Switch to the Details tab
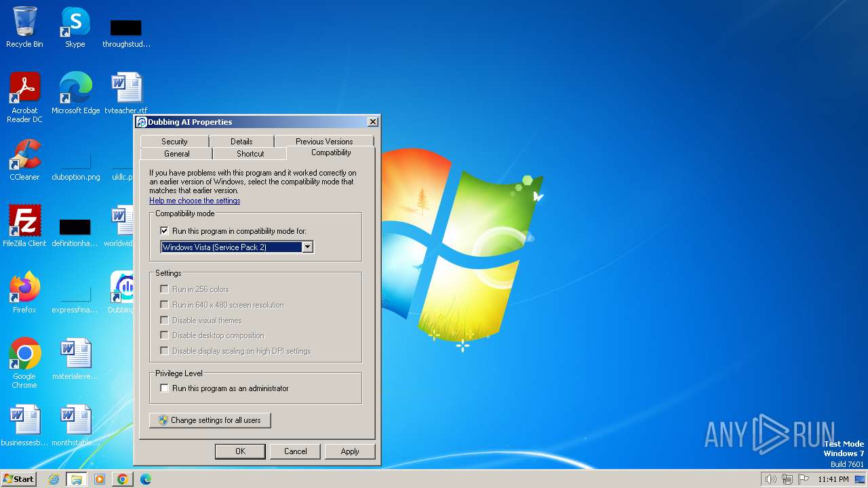This screenshot has height=488, width=868. pyautogui.click(x=241, y=141)
